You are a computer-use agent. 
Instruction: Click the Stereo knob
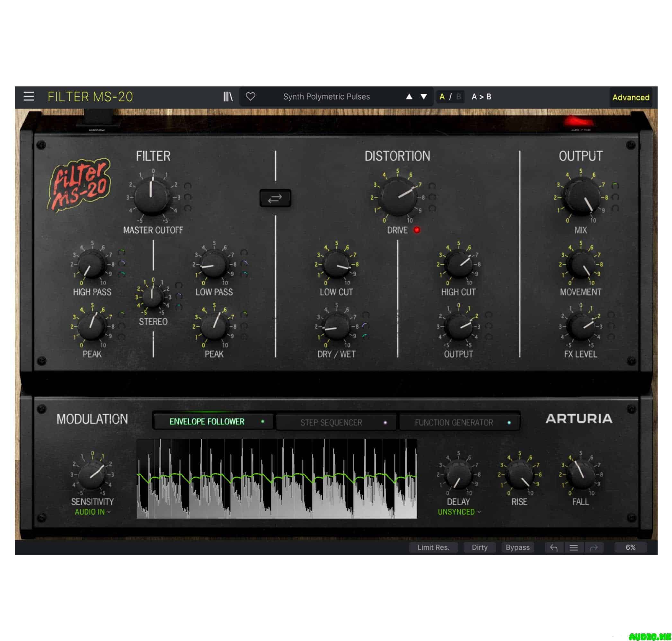153,297
